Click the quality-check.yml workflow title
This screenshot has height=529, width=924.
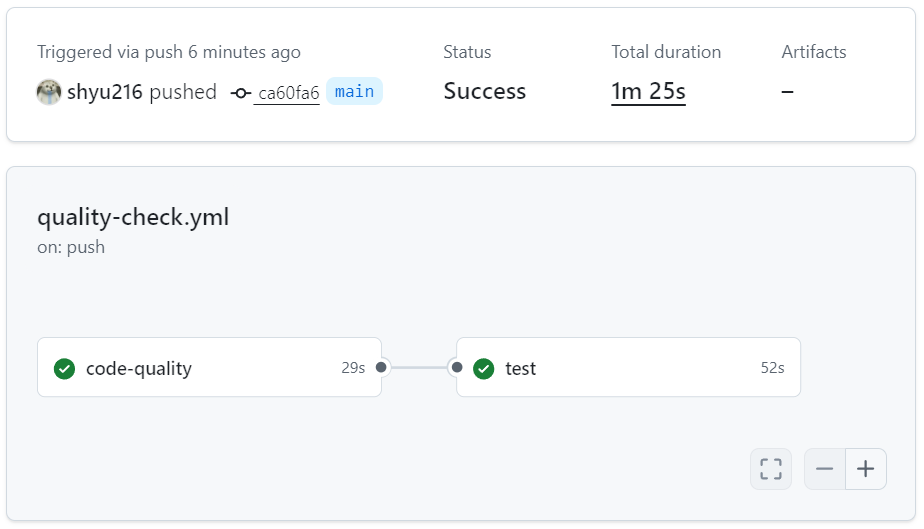[x=133, y=217]
